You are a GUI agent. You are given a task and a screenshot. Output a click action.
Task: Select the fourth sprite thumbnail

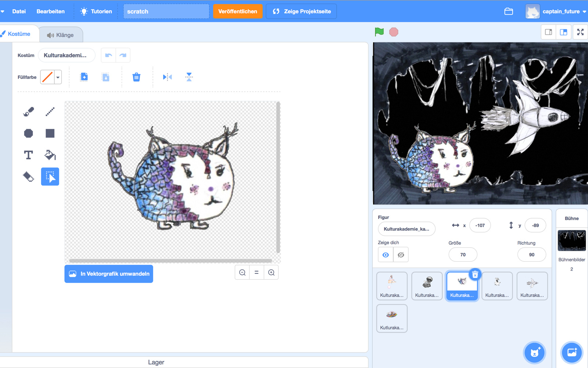click(497, 286)
